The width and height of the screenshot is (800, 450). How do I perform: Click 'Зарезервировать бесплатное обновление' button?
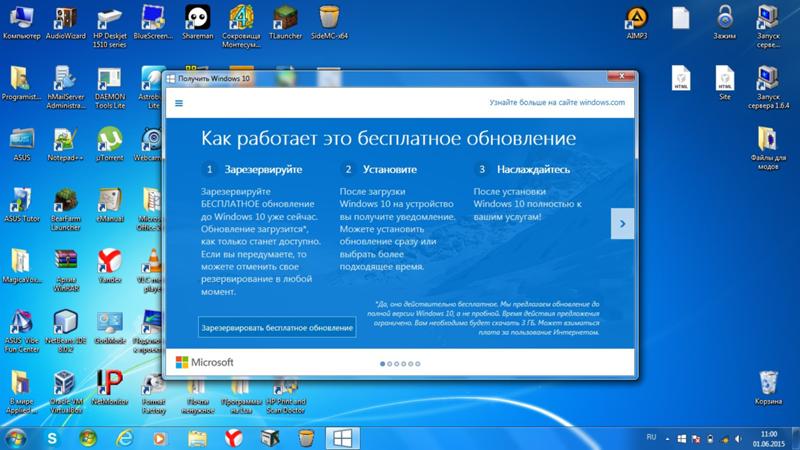[x=277, y=328]
